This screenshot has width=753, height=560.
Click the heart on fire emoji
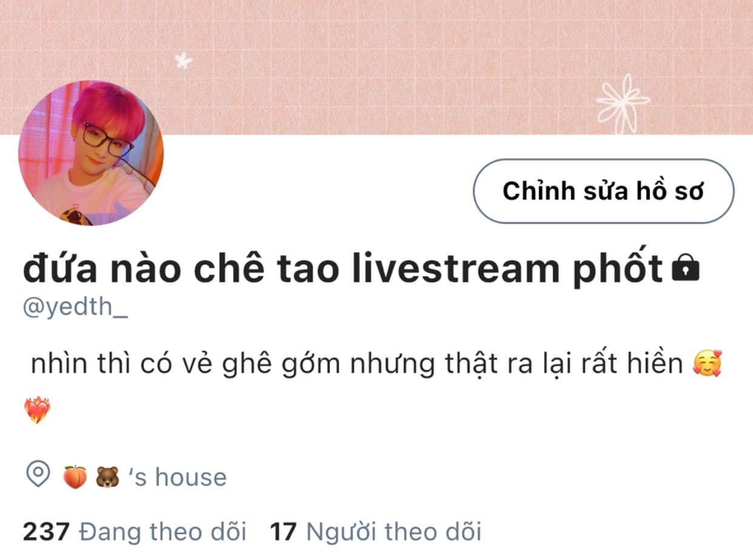tap(38, 410)
